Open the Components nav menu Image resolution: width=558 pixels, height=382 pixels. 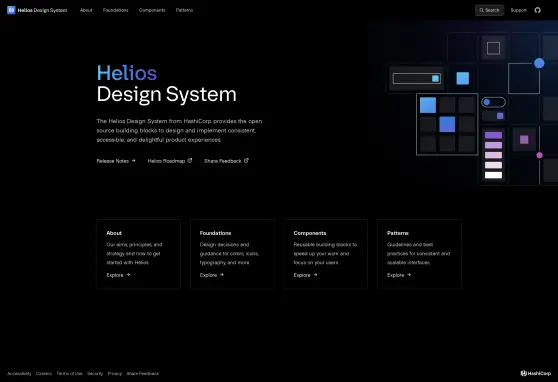(x=152, y=10)
